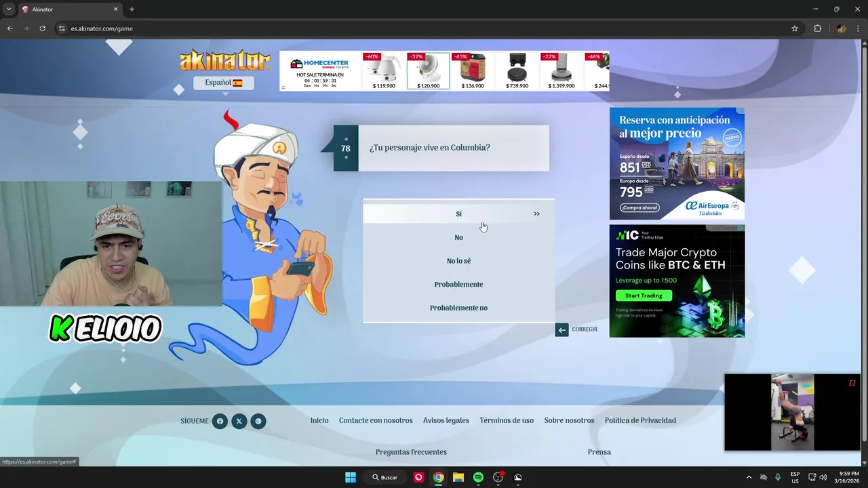This screenshot has width=868, height=488.
Task: Reload the Akinator page
Action: (x=42, y=28)
